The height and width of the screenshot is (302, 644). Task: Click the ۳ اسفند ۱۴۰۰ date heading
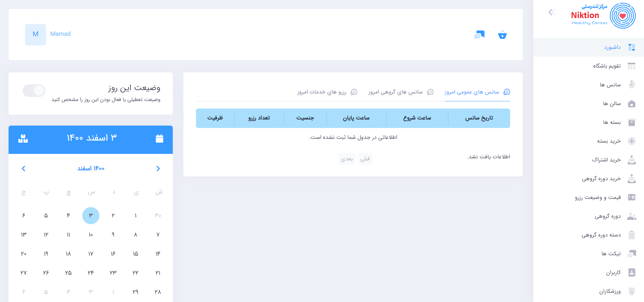tap(92, 138)
